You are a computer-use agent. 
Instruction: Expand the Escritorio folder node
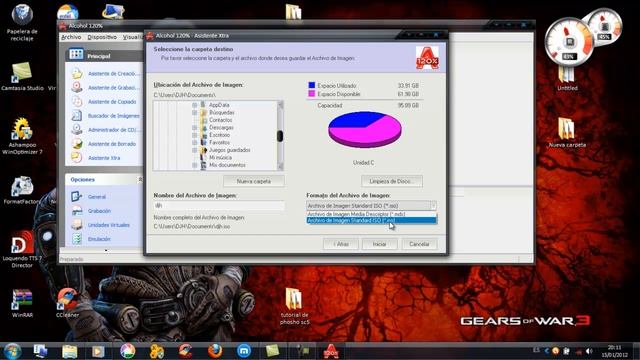(x=195, y=135)
